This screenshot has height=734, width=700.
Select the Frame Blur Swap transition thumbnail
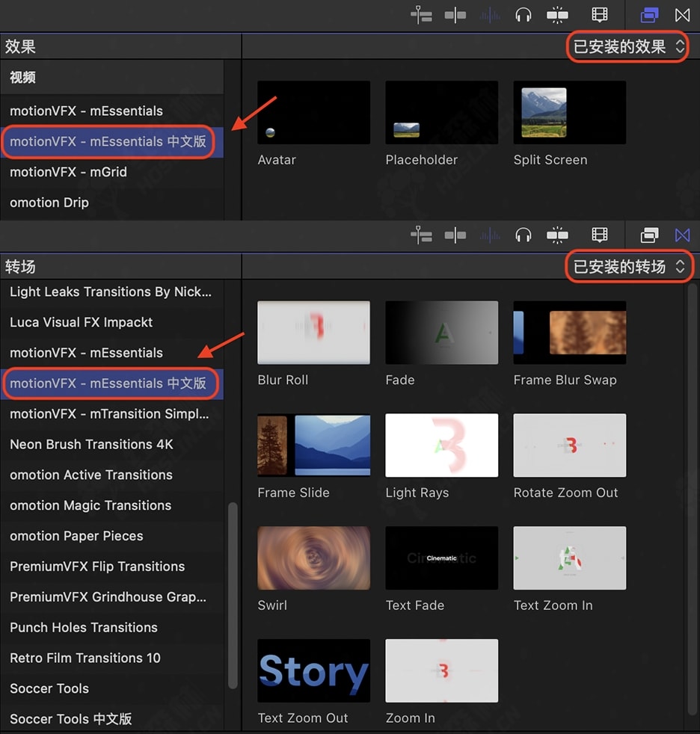(570, 333)
